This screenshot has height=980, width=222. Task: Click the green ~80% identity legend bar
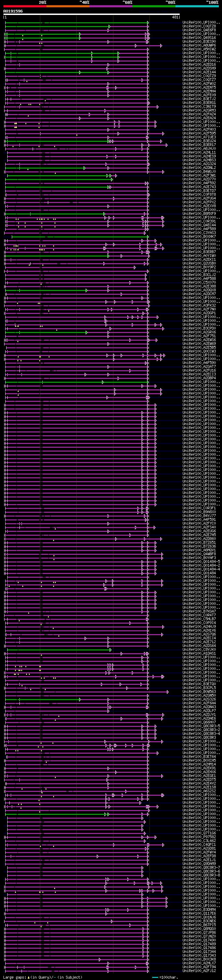[154, 7]
